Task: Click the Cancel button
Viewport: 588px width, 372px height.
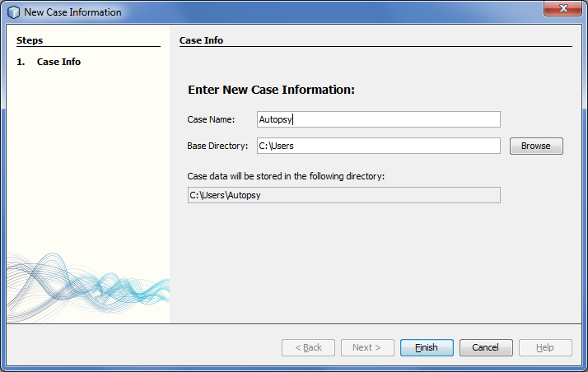Action: click(x=486, y=347)
